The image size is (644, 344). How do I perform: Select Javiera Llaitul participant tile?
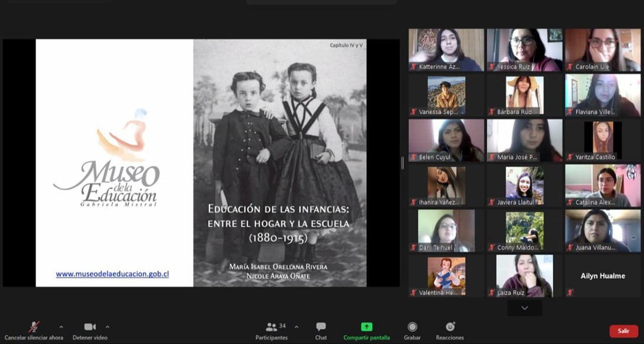(x=525, y=186)
